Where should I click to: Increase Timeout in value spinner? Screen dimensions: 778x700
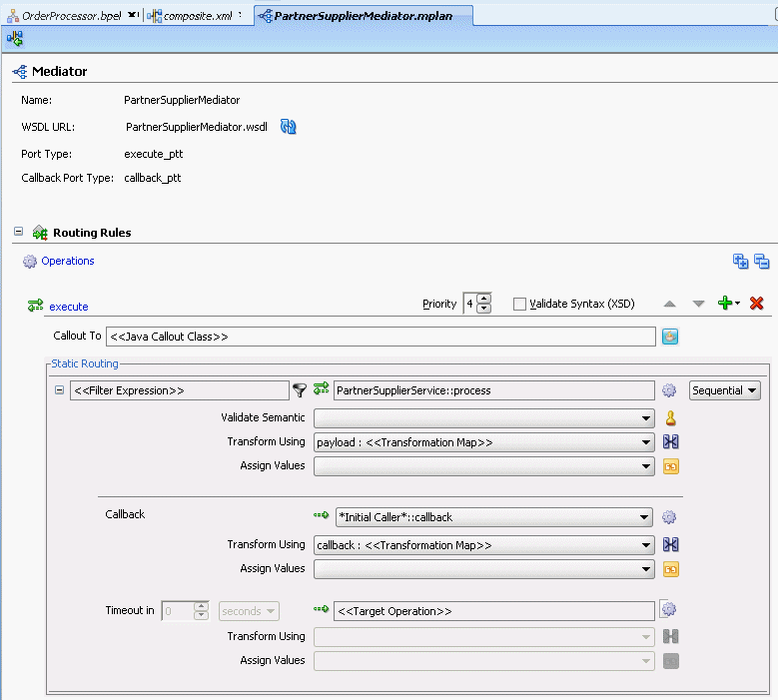point(201,606)
